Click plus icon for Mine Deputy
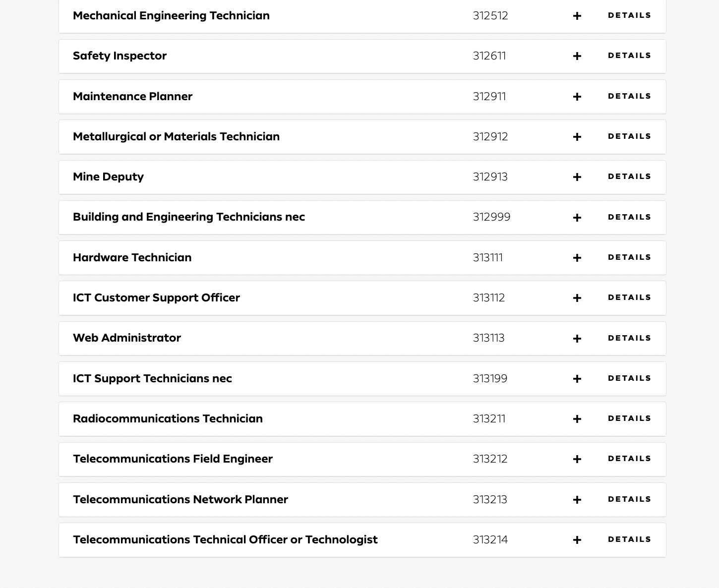Image resolution: width=719 pixels, height=588 pixels. [577, 177]
